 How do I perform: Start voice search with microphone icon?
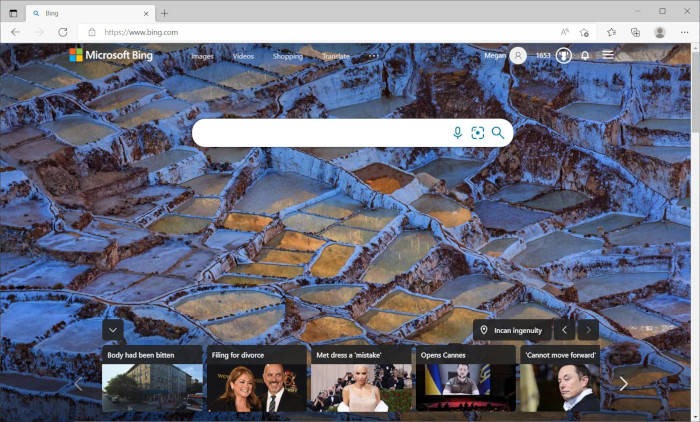point(458,133)
